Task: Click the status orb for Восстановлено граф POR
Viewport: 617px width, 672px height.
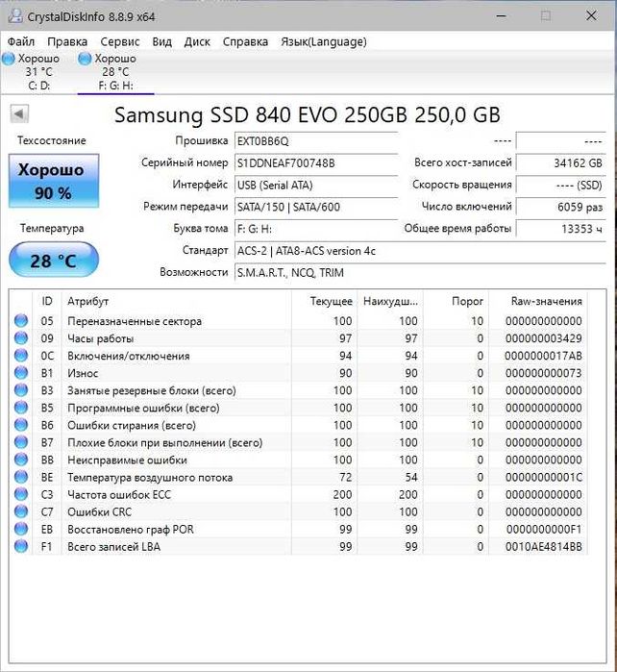Action: 21,529
